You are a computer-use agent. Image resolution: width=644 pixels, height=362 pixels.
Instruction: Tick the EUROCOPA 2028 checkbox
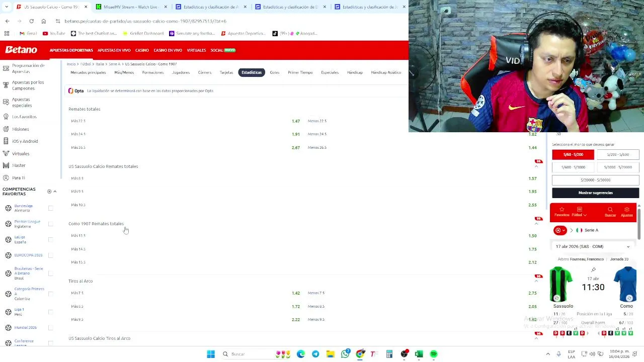point(50,255)
